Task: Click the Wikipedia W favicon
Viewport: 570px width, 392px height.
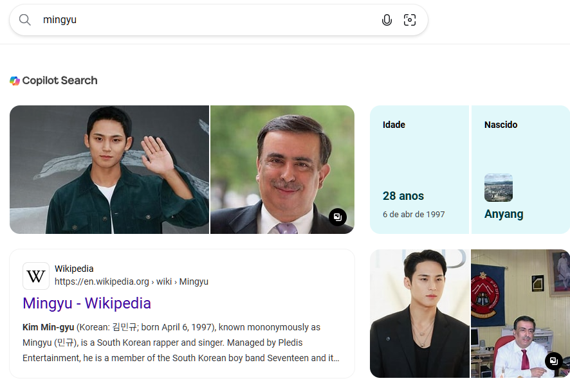Action: pyautogui.click(x=36, y=276)
